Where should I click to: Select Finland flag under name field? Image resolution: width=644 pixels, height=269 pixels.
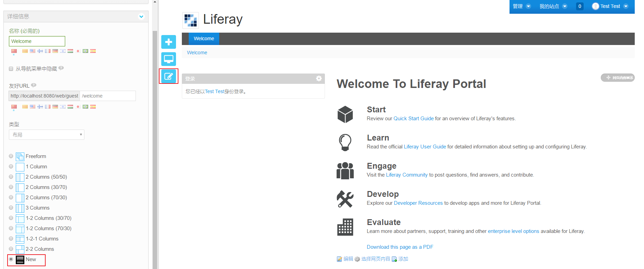[x=40, y=51]
